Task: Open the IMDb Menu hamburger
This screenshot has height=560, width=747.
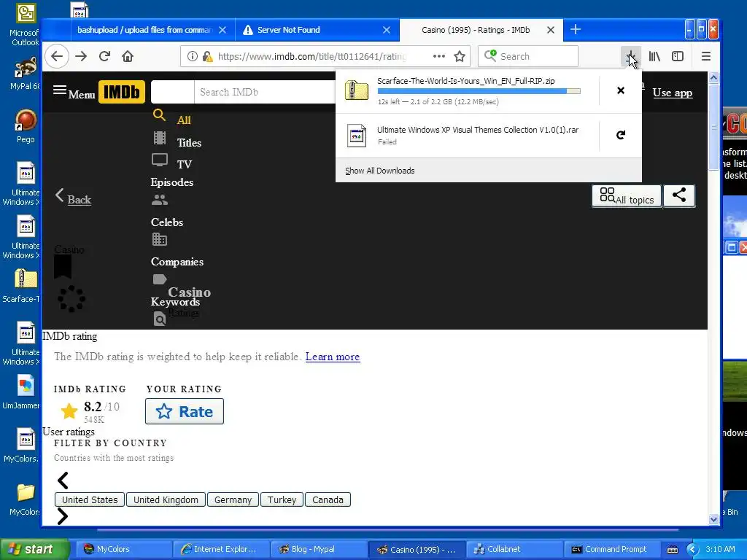Action: pyautogui.click(x=74, y=93)
